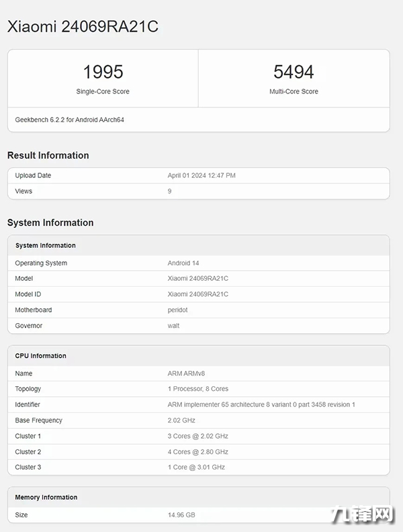Click the Topology value 1 Processor, 8 Cores
This screenshot has height=532, width=403.
coord(198,389)
